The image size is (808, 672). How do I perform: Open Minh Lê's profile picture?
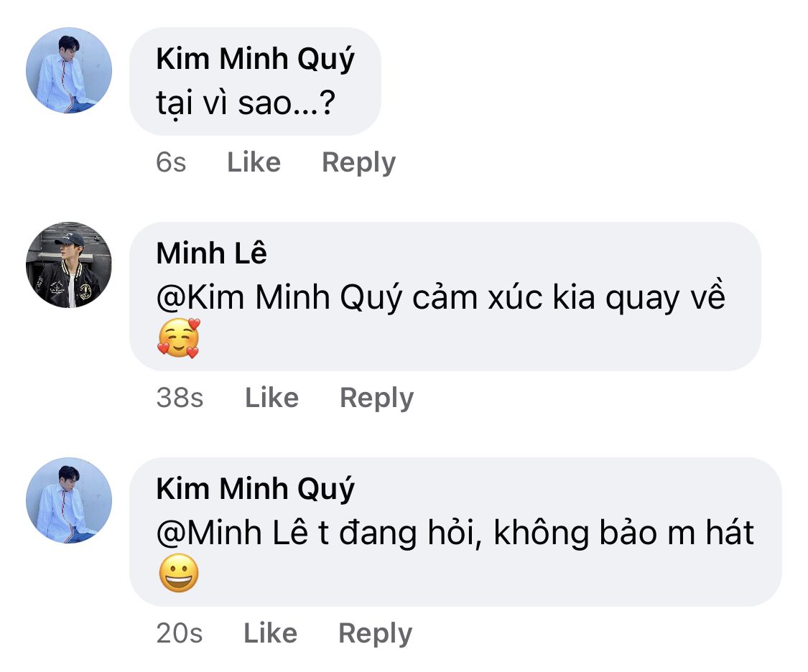click(69, 265)
